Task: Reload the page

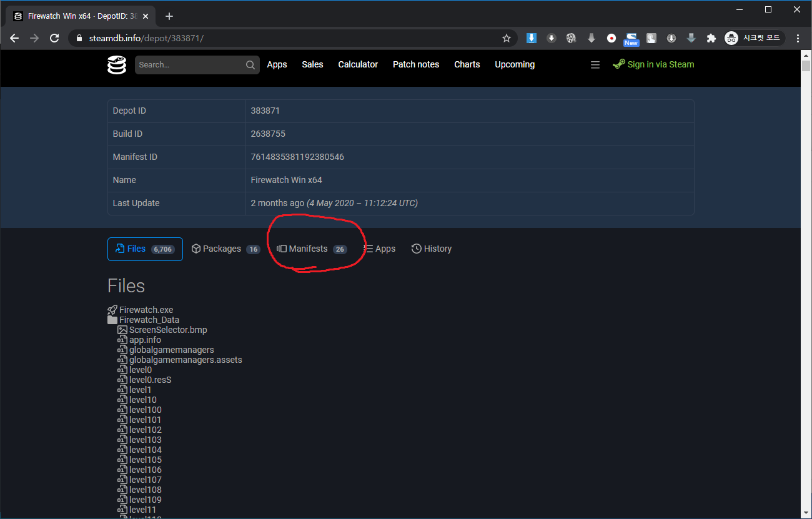Action: 54,38
